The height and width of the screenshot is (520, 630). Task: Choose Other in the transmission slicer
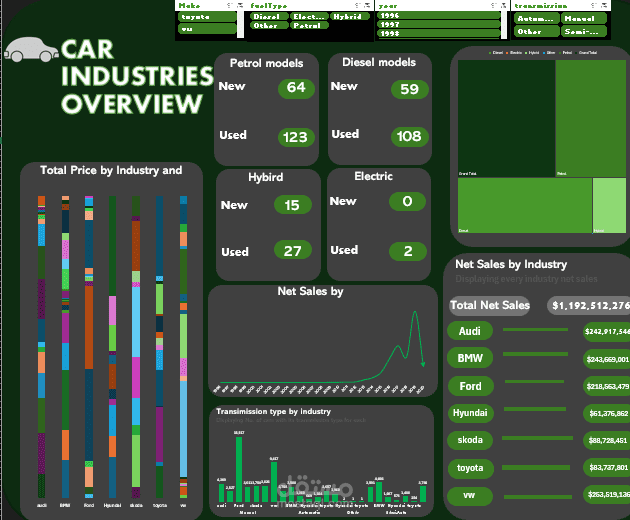pos(536,31)
